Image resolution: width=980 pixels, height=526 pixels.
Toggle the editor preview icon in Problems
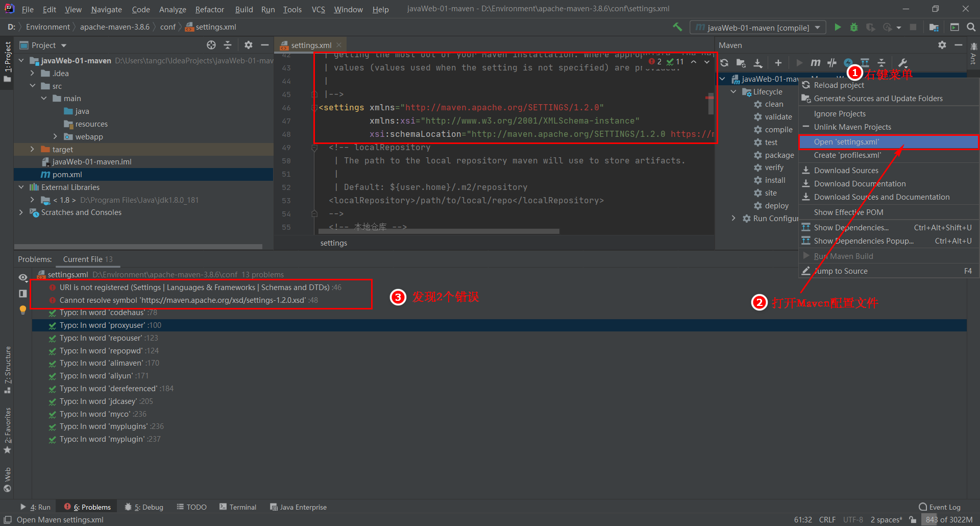point(23,293)
